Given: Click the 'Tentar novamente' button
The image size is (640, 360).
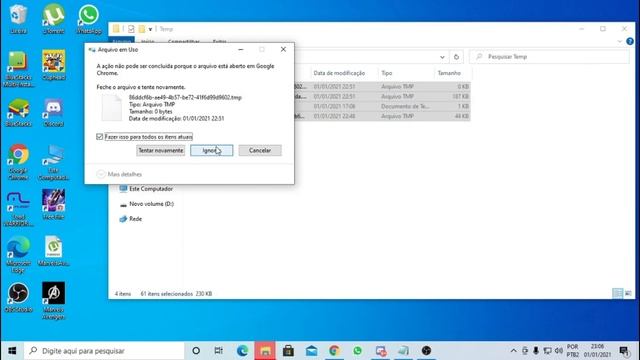Looking at the screenshot, I should 161,150.
